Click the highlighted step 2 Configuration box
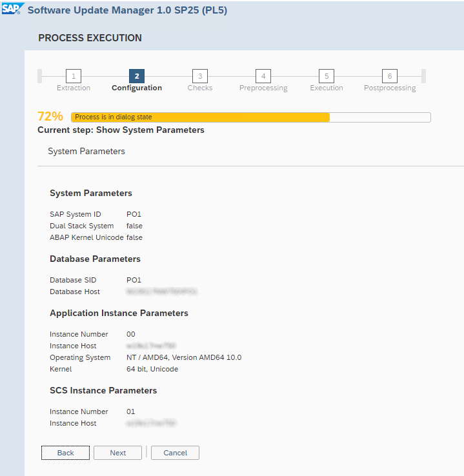Screen dimensions: 464x476 (x=137, y=76)
